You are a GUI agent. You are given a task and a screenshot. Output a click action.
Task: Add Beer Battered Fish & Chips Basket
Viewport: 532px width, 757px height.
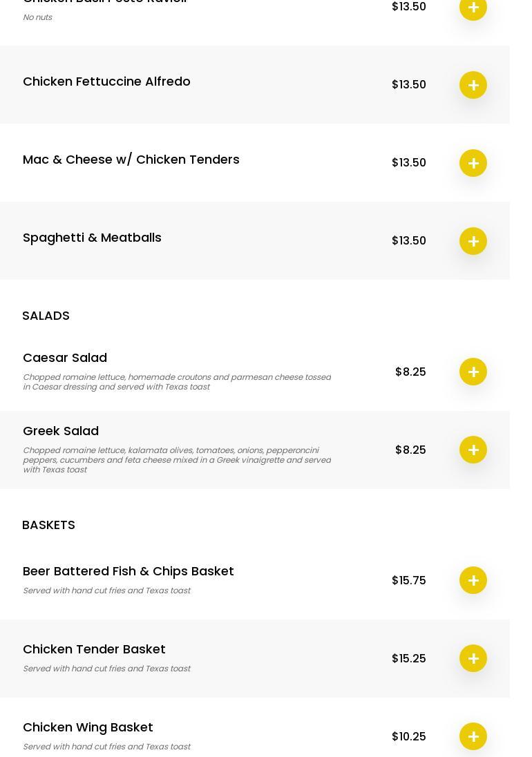[x=473, y=580]
